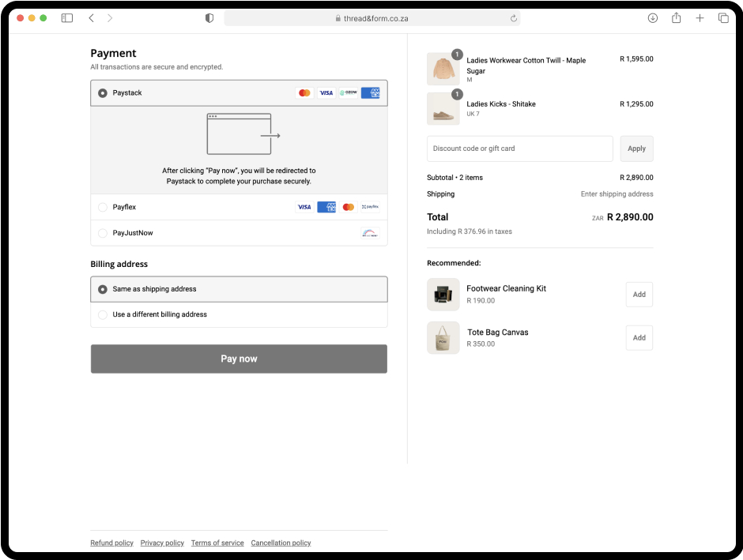Select the Paystack payment option

(x=103, y=93)
